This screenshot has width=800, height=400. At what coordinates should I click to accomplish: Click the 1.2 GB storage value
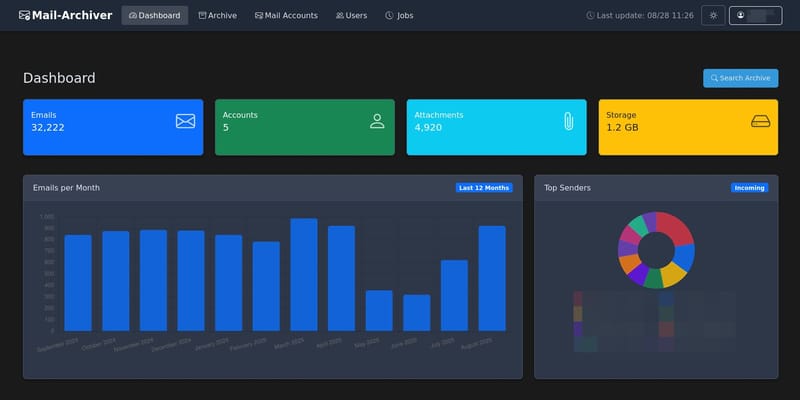622,128
